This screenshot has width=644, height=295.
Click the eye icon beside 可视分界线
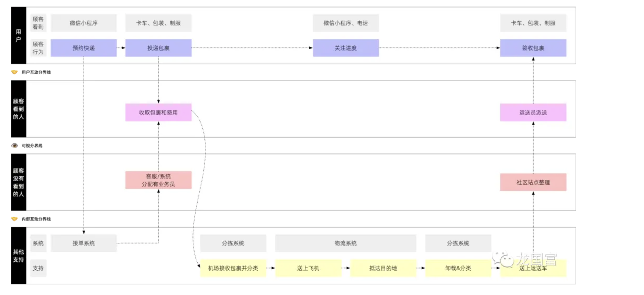(x=14, y=145)
